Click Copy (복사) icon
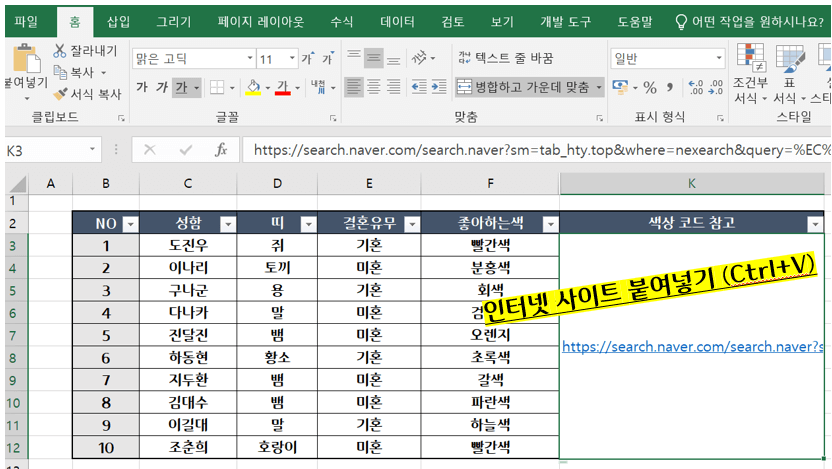This screenshot has height=469, width=832. pyautogui.click(x=60, y=72)
